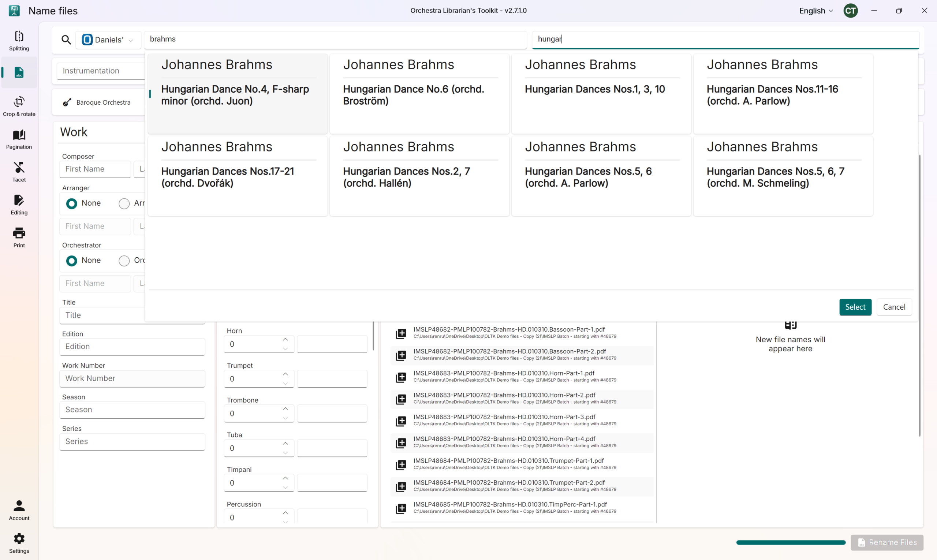Select Arr radio under Arranger
Screen dimensions: 937x560
click(124, 204)
